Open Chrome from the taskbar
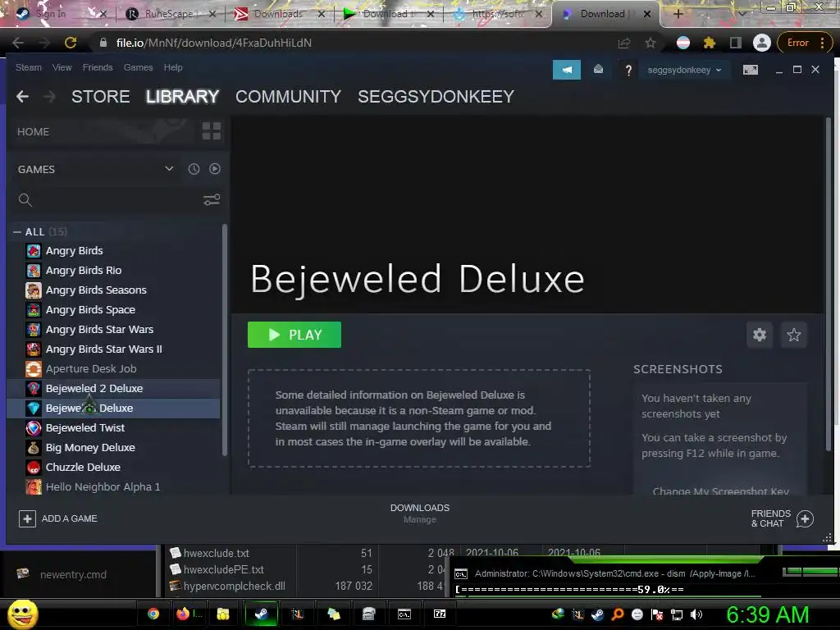The image size is (840, 630). click(153, 614)
